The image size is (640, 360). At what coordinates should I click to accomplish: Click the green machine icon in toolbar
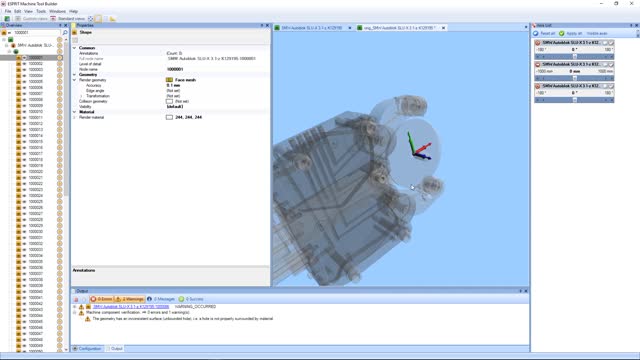pos(7,19)
